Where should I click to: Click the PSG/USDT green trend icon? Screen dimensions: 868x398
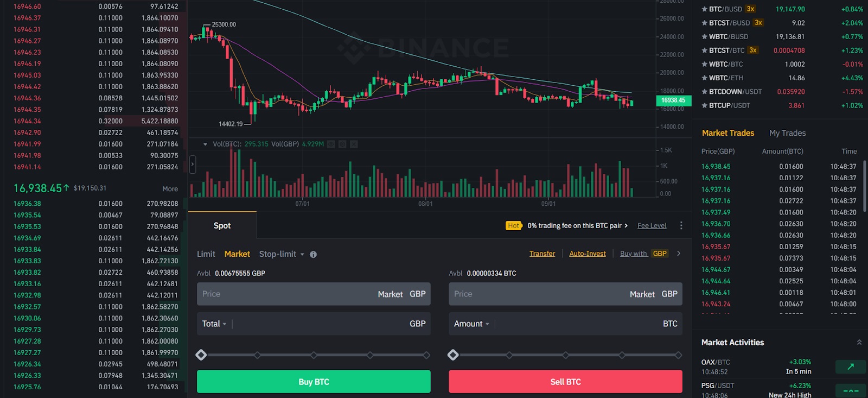click(x=851, y=391)
